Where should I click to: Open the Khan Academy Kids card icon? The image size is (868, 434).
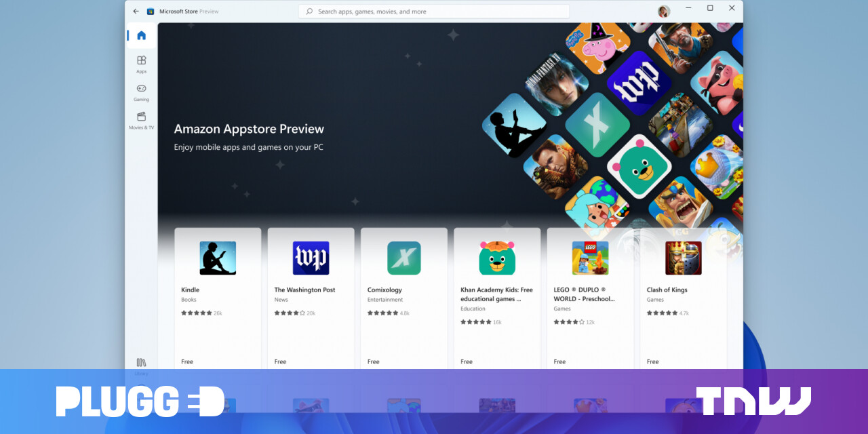tap(497, 258)
